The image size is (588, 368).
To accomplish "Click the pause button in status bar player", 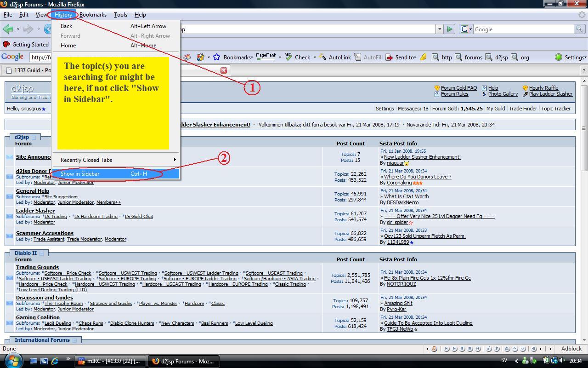I will pyautogui.click(x=462, y=349).
